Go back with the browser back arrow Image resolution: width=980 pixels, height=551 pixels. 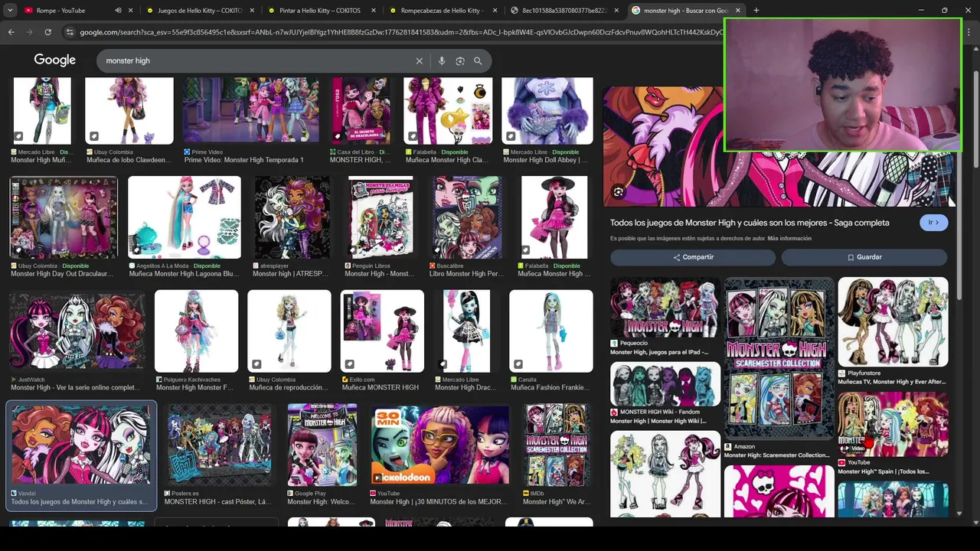tap(11, 32)
